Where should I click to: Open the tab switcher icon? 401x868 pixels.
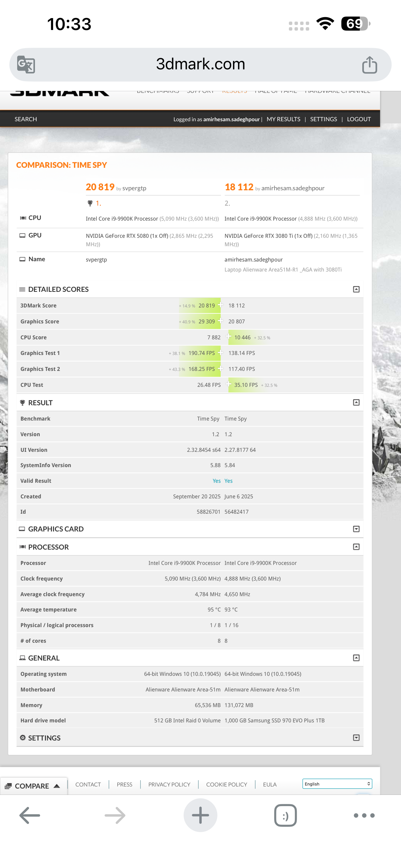click(285, 815)
